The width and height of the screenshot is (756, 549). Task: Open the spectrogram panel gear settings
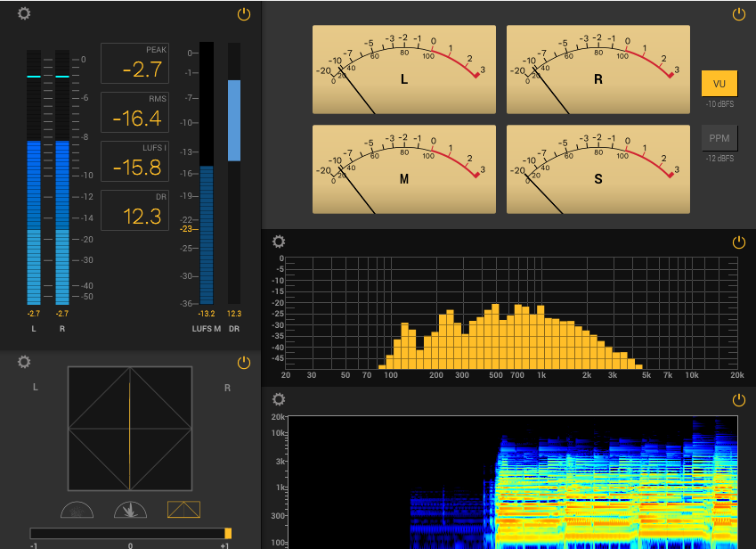279,399
